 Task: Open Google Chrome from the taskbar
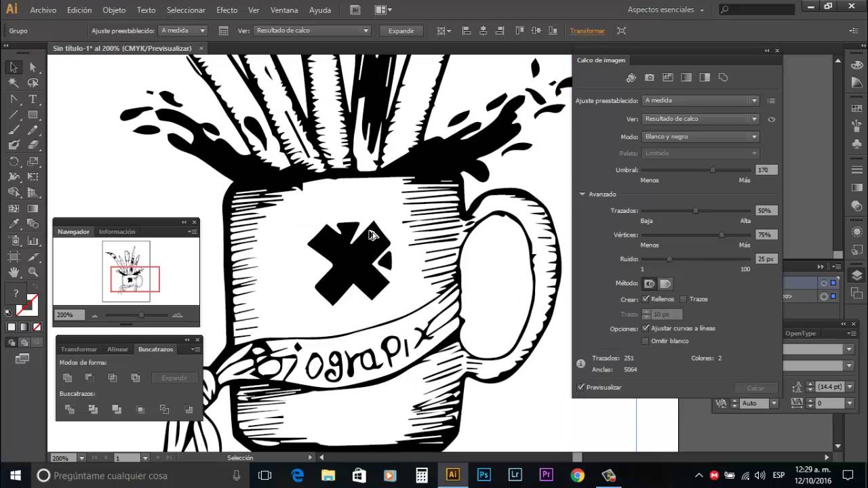click(x=577, y=475)
